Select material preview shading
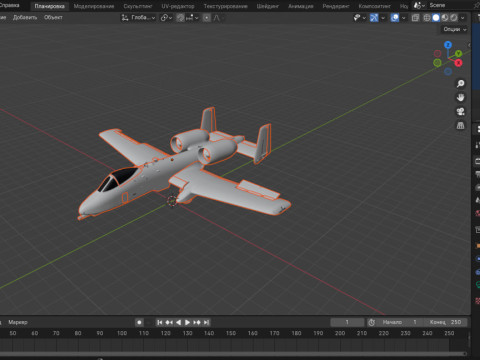480x360 pixels. coord(445,18)
